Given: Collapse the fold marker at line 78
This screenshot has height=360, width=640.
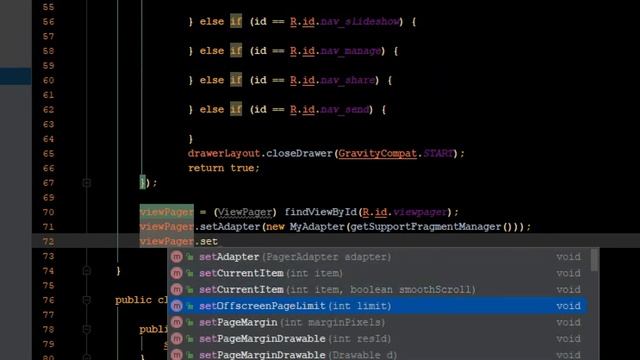Looking at the screenshot, I should [87, 329].
